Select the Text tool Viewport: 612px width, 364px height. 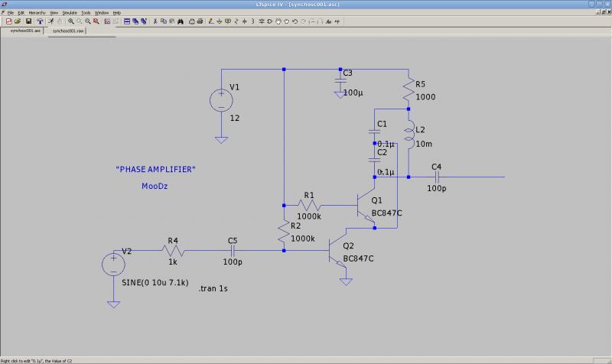pos(329,21)
